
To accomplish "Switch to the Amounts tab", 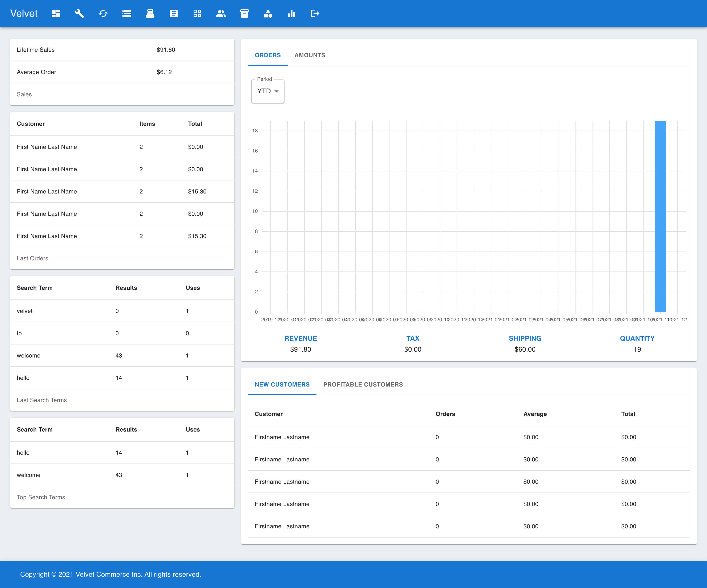I will [310, 55].
